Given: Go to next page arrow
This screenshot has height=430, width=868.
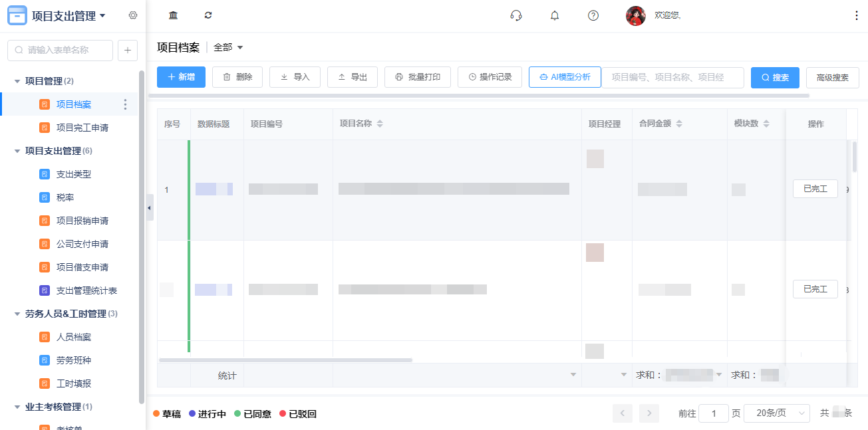Looking at the screenshot, I should [x=649, y=413].
